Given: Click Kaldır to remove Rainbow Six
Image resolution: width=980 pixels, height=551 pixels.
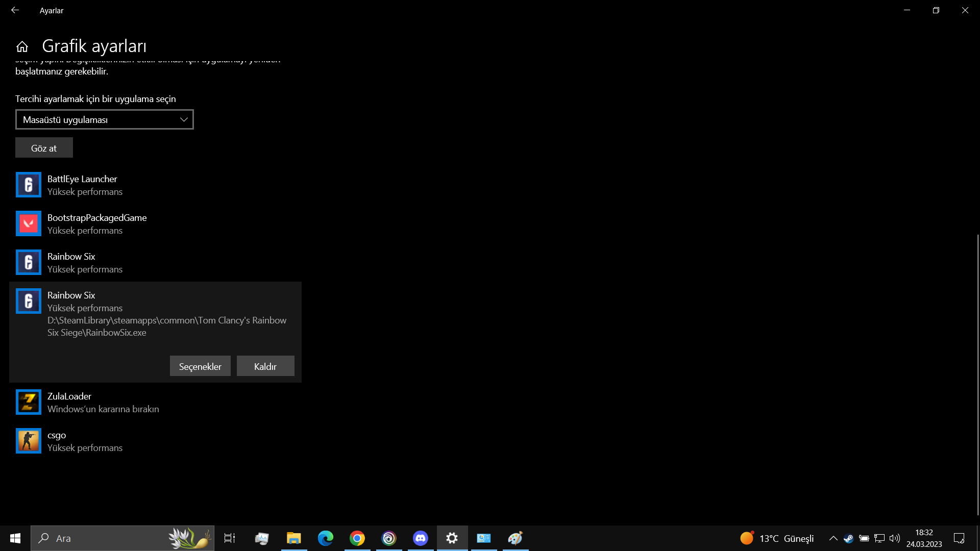Looking at the screenshot, I should pyautogui.click(x=265, y=366).
